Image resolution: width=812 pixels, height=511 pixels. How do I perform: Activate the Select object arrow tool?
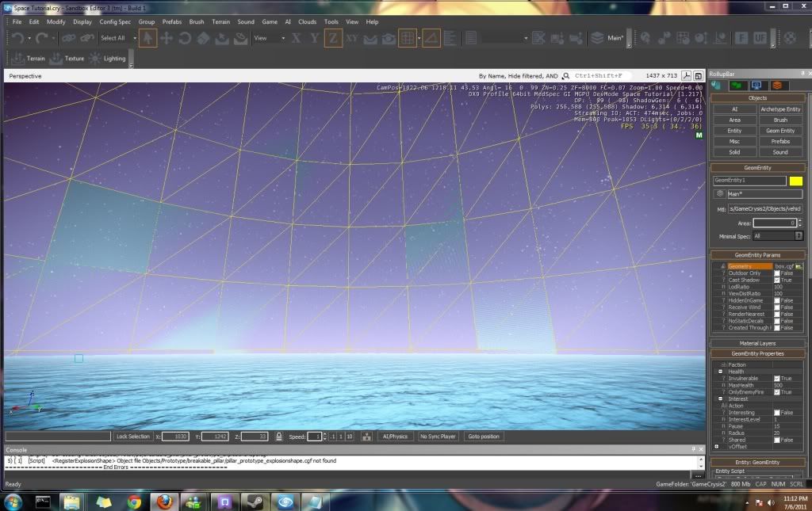(147, 38)
